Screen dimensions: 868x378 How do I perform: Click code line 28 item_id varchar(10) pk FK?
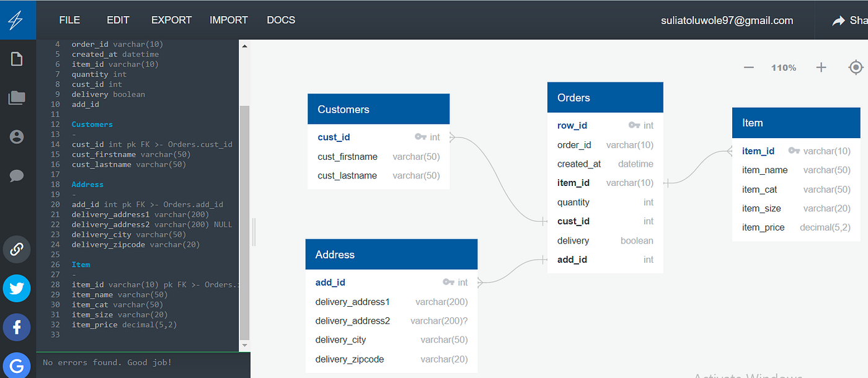(x=155, y=284)
